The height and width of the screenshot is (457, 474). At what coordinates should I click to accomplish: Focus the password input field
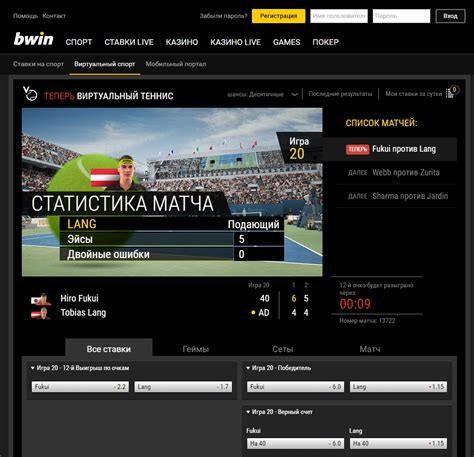[x=401, y=16]
